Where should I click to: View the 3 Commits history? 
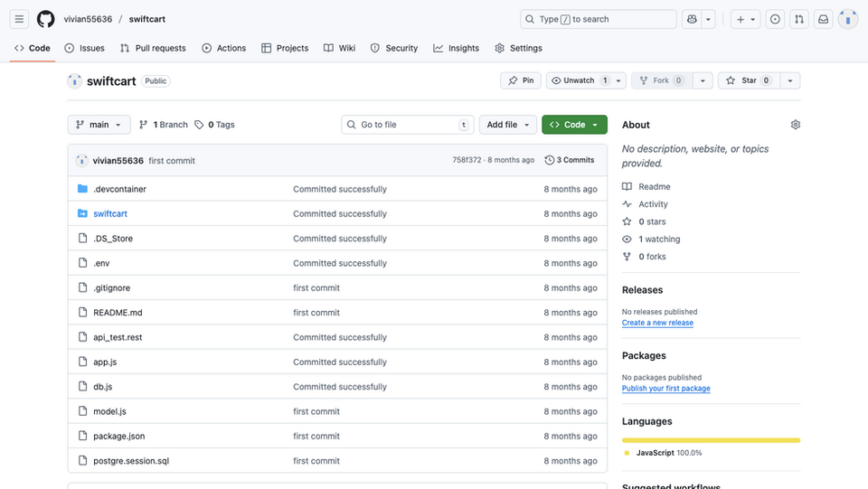click(570, 160)
